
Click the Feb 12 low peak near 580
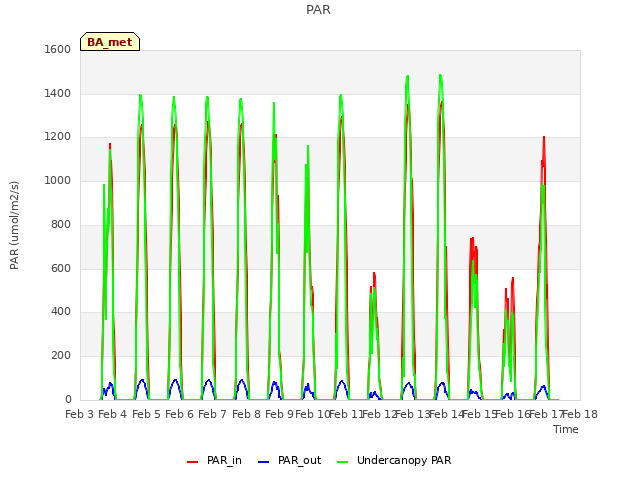pos(374,273)
